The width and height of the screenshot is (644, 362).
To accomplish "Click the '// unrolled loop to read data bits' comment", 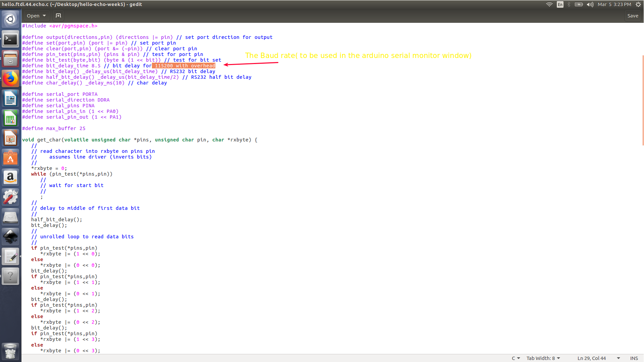I will pos(83,237).
